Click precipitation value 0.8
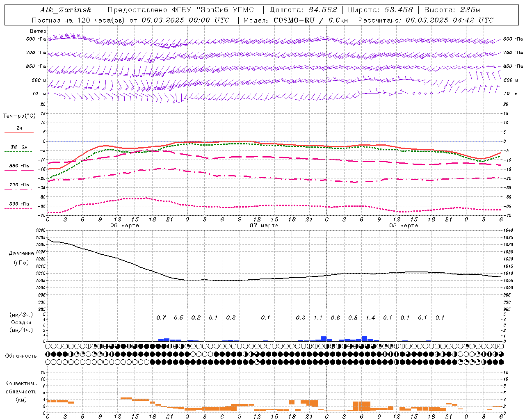Image resolution: width=525 pixels, height=420 pixels. tap(353, 318)
